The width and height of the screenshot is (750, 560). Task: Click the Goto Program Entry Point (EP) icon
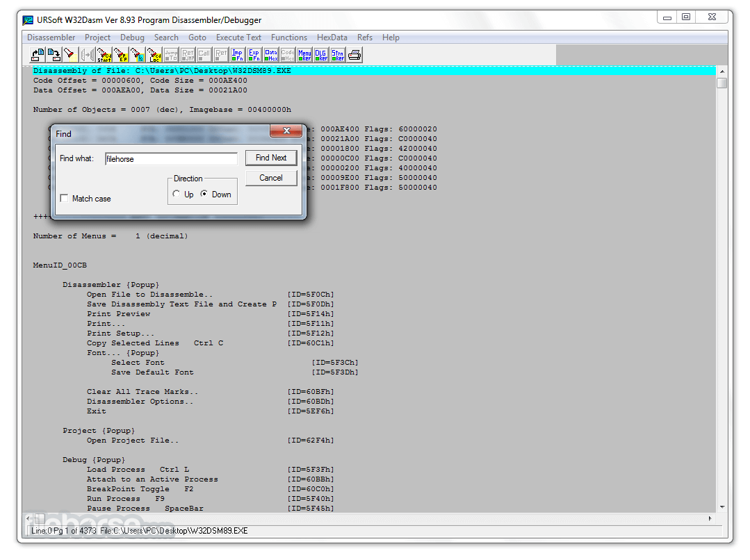pyautogui.click(x=121, y=55)
